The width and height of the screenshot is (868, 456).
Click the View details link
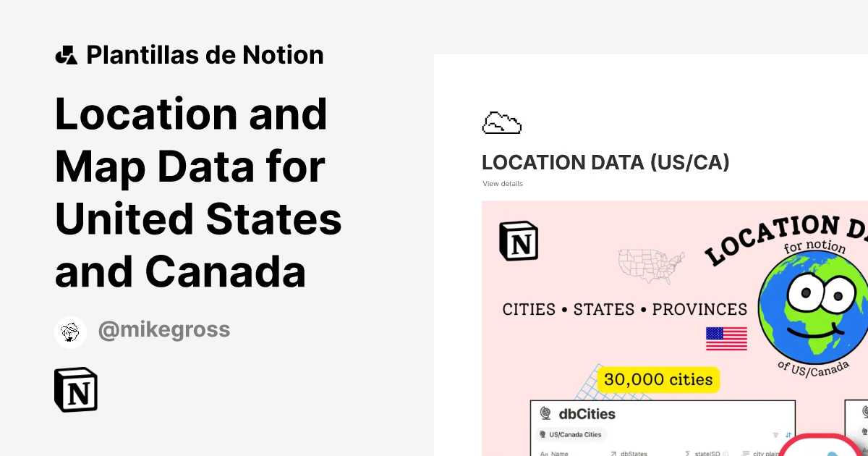point(503,183)
